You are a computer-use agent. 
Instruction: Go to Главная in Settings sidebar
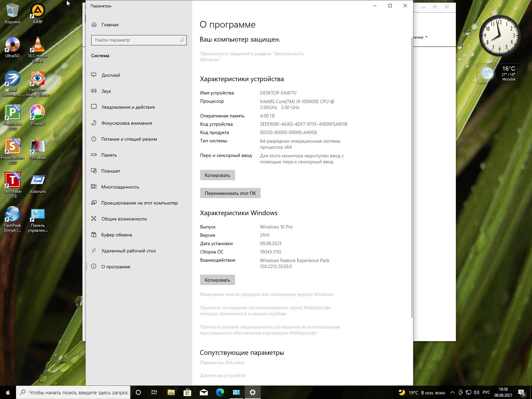(139, 25)
